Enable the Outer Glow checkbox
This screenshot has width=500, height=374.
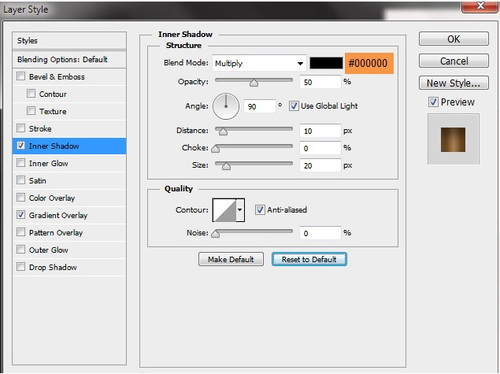point(21,249)
